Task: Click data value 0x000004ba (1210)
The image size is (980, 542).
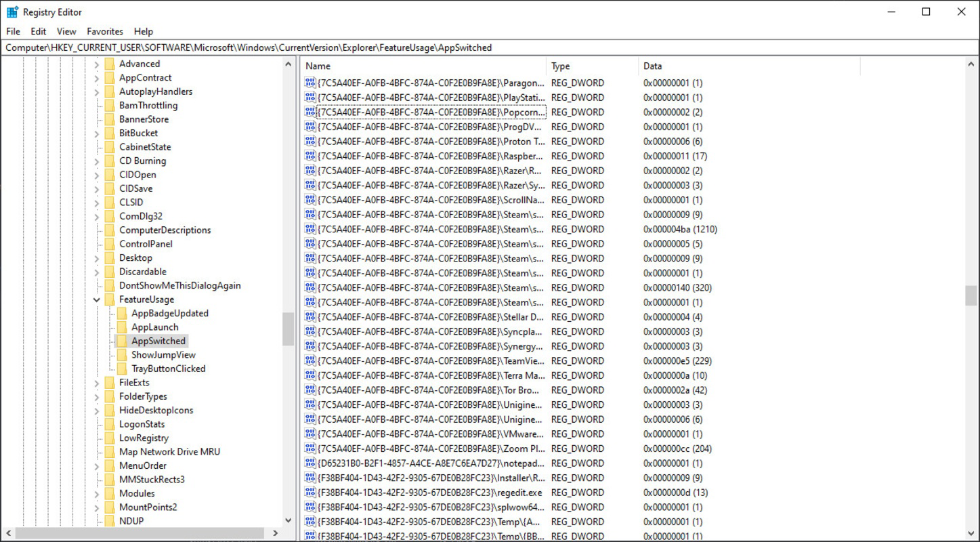Action: [680, 229]
